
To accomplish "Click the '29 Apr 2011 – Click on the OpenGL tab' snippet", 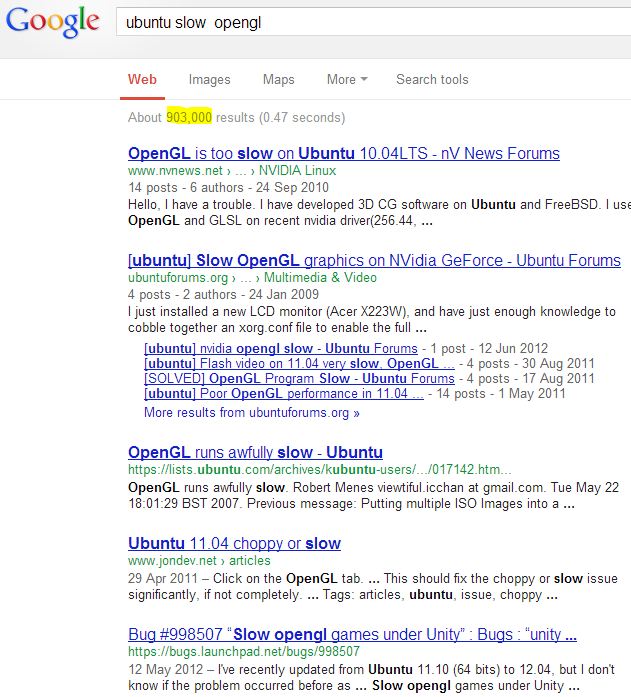I will (373, 587).
